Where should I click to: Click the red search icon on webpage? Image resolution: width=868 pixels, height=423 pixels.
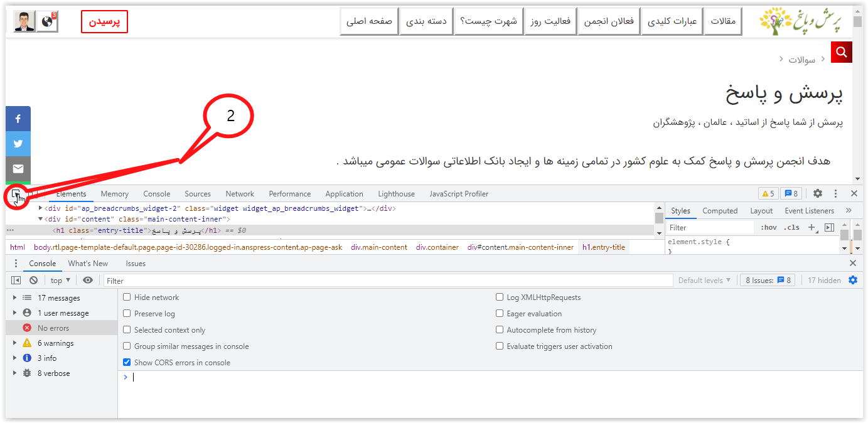[x=841, y=52]
